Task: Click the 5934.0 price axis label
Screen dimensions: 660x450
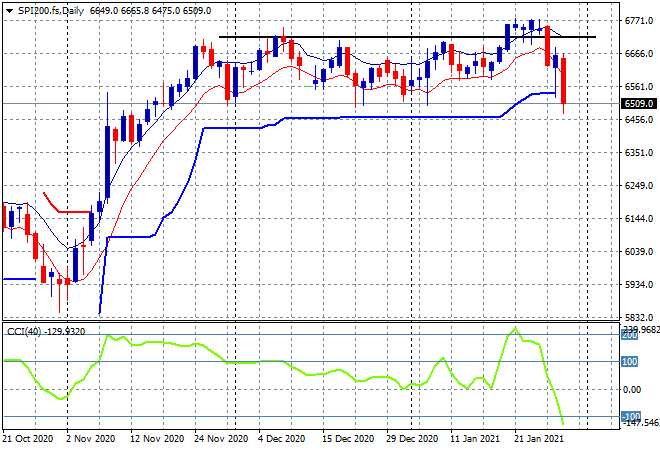Action: point(639,285)
